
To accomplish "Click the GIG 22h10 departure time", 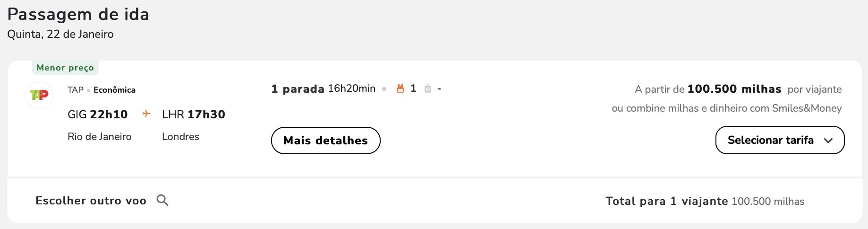I will pyautogui.click(x=98, y=114).
